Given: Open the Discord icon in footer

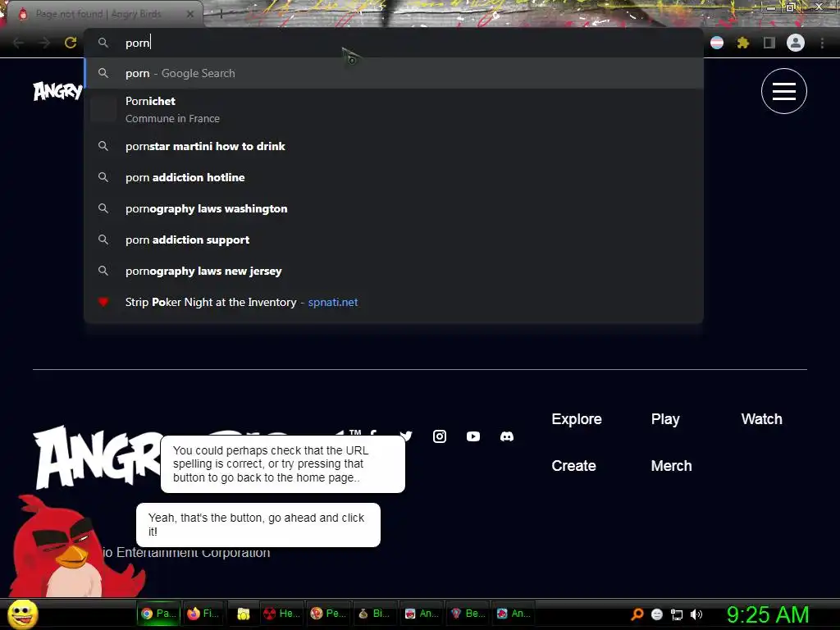Looking at the screenshot, I should coord(507,436).
